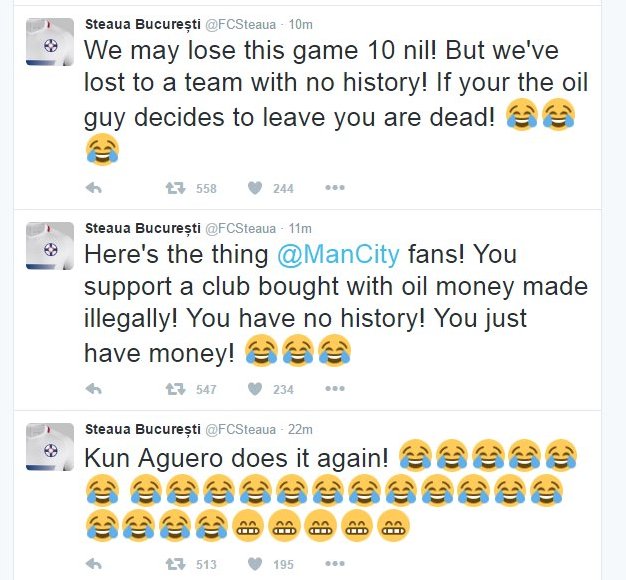
Task: Click the avatar on the Kun Aguero tweet
Action: [50, 447]
